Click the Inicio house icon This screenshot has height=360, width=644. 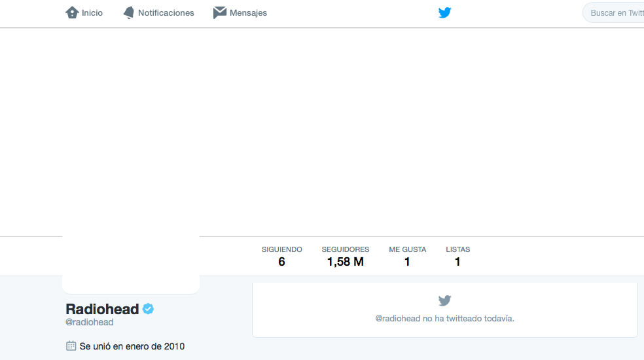click(x=72, y=12)
